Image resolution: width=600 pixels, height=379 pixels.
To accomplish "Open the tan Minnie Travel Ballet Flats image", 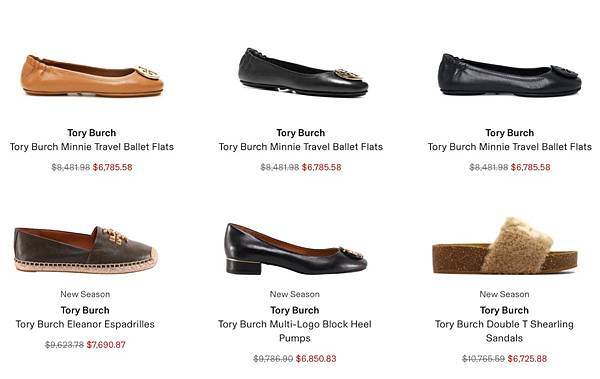I will [92, 75].
